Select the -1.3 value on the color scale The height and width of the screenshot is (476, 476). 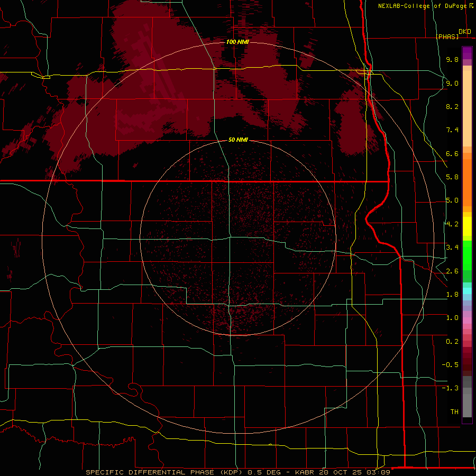tap(450, 388)
